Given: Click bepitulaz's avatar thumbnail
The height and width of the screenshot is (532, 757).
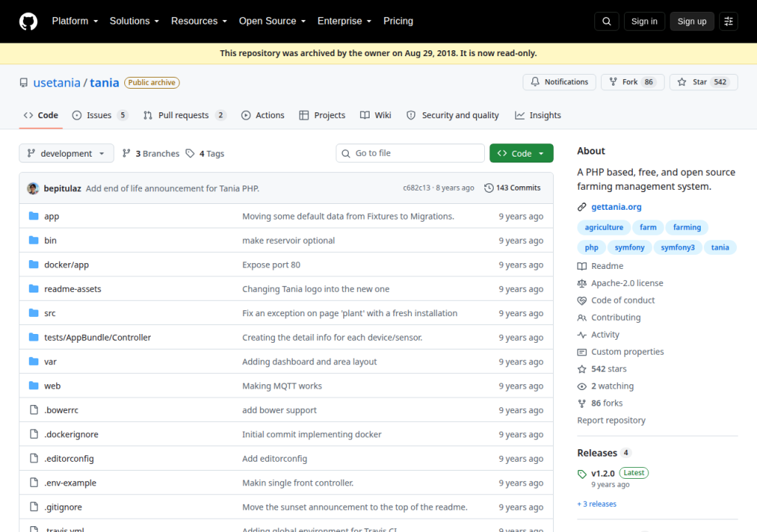Looking at the screenshot, I should (33, 188).
